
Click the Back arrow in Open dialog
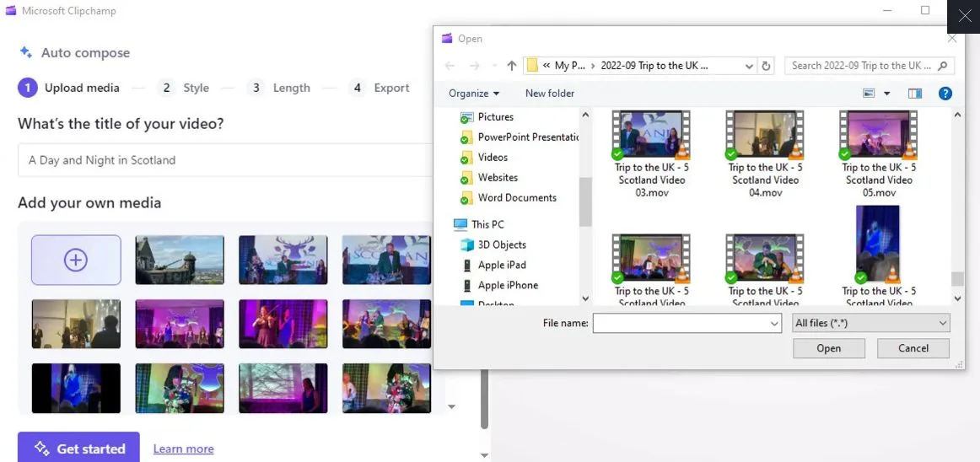tap(450, 66)
